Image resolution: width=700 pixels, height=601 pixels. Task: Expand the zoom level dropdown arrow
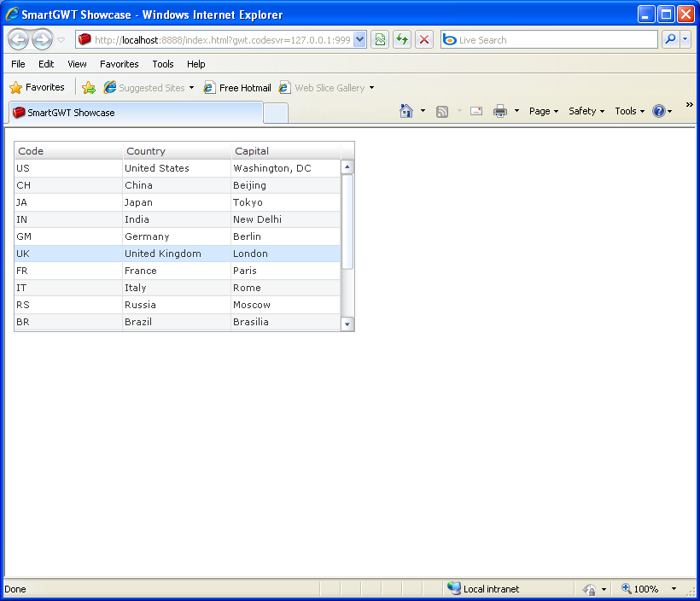674,589
